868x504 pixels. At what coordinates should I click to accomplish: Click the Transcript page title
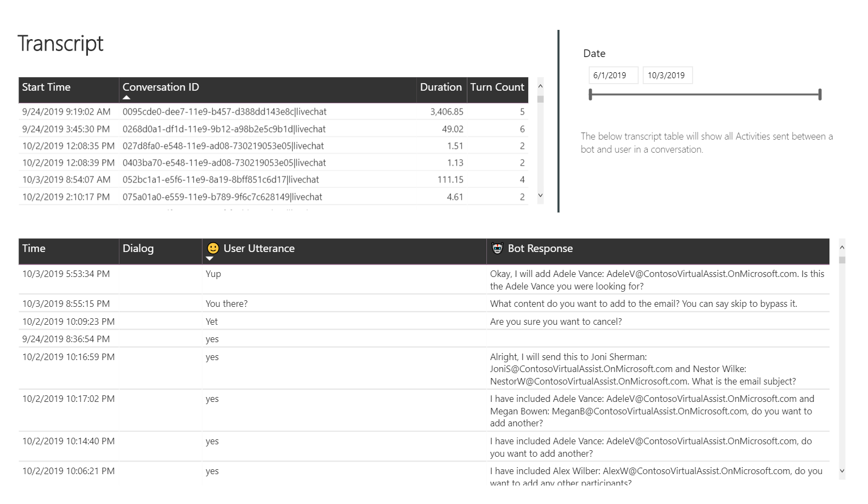pyautogui.click(x=60, y=44)
